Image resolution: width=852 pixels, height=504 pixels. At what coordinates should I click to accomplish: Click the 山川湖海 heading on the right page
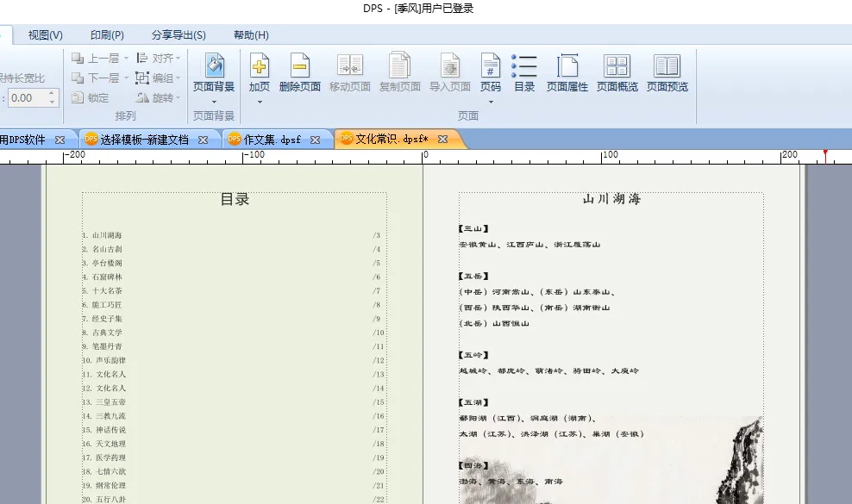611,199
